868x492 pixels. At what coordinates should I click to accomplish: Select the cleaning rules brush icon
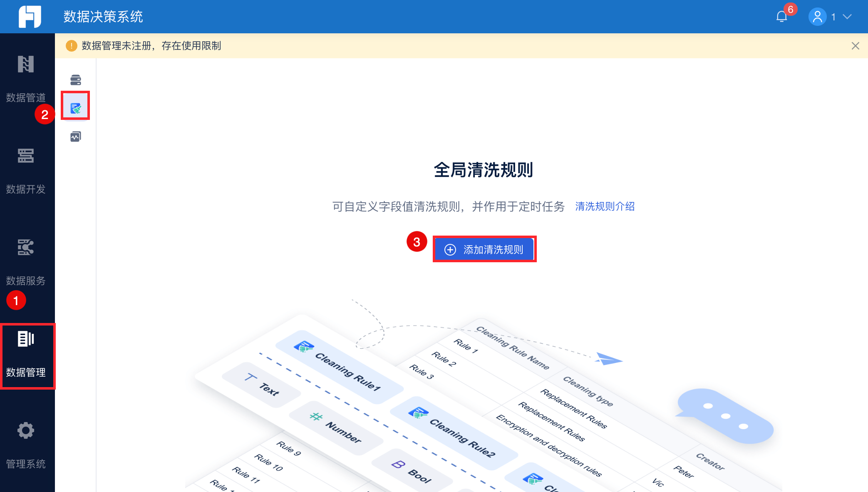pos(76,108)
